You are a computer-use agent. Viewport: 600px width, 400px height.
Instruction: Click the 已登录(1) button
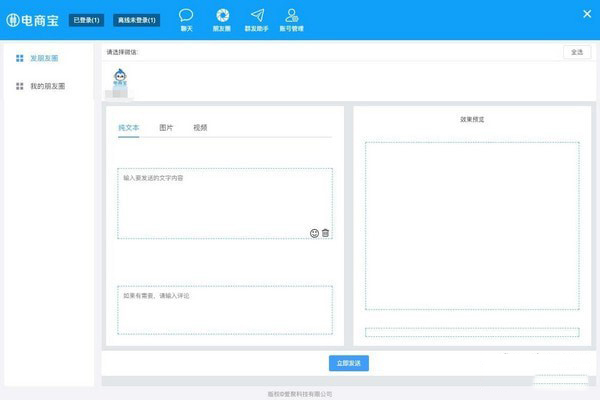86,20
